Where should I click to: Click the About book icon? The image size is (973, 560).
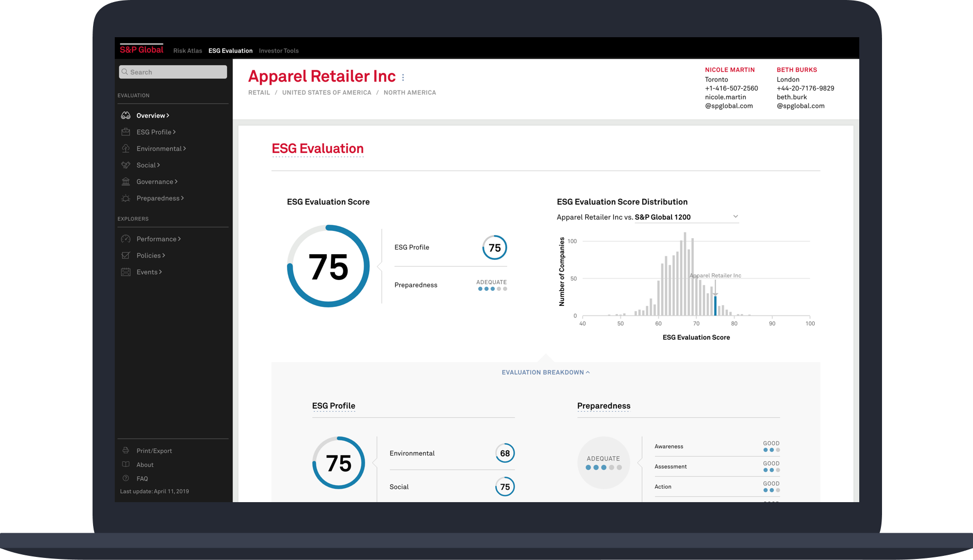click(x=126, y=464)
